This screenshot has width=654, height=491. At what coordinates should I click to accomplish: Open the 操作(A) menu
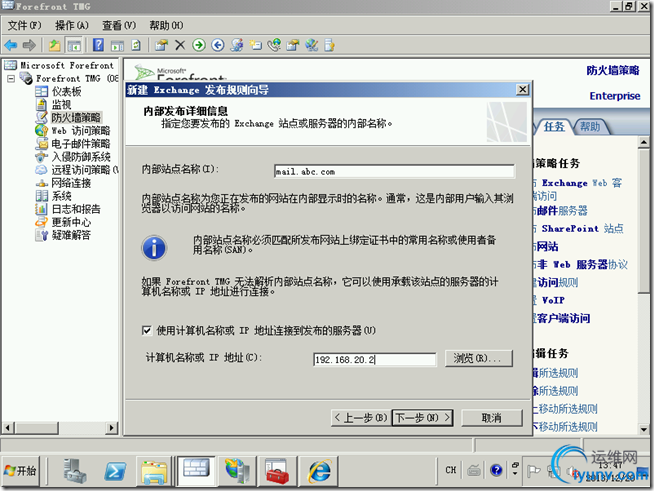[x=72, y=25]
